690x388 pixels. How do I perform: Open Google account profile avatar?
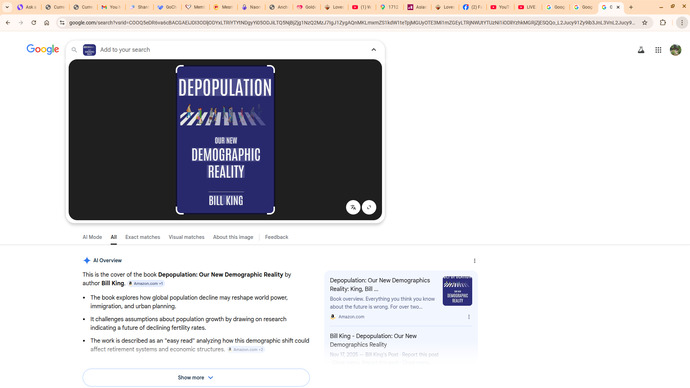pyautogui.click(x=675, y=50)
